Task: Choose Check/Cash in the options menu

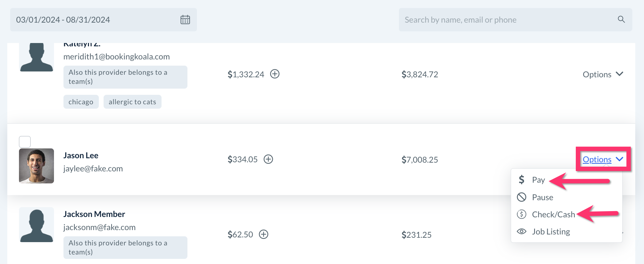Action: [553, 214]
